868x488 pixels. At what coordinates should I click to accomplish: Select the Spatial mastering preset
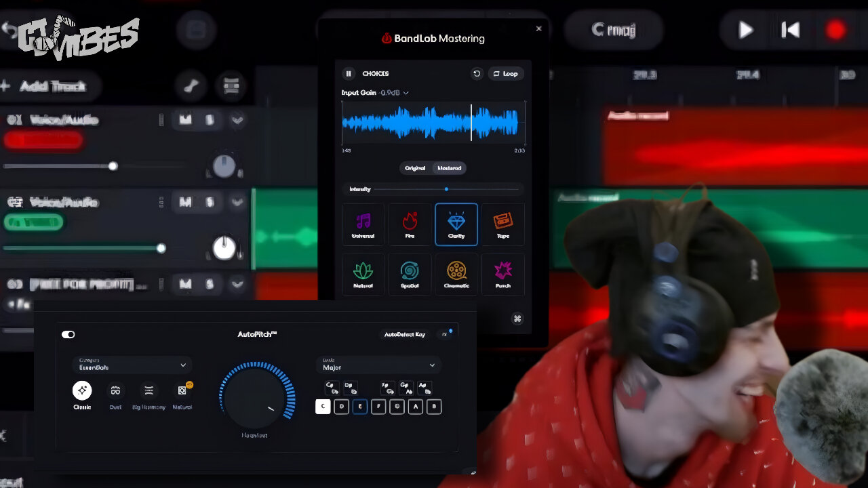(410, 274)
